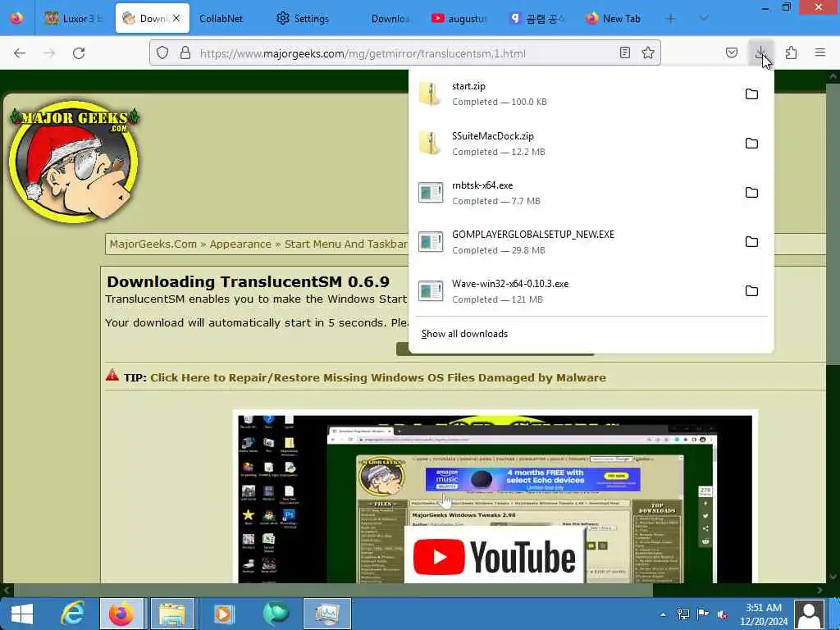The image size is (840, 630).
Task: Open File Explorer from taskbar
Action: tap(172, 614)
